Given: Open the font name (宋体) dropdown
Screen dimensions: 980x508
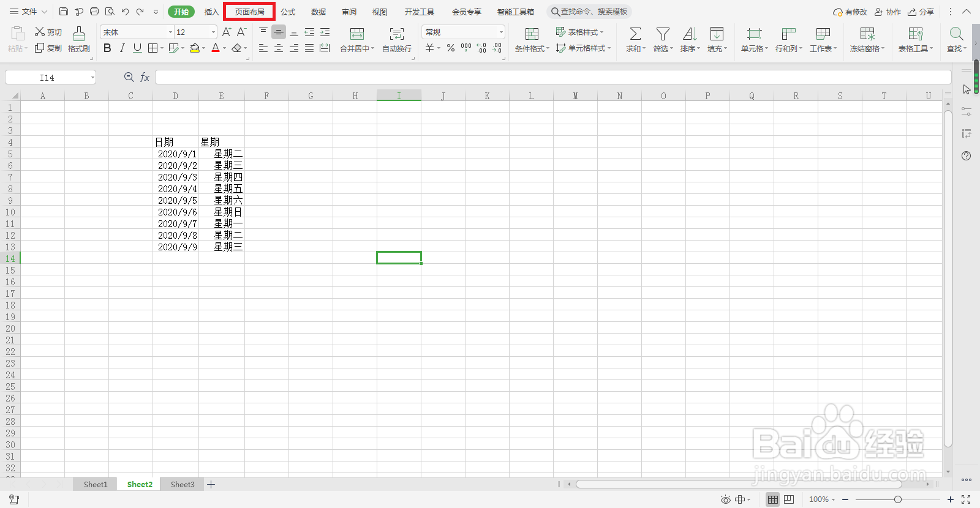Looking at the screenshot, I should coord(170,32).
